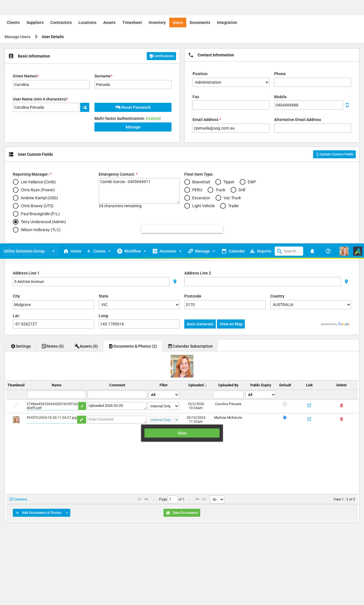
Task: Switch to the Notes (0) tab
Action: tap(53, 346)
